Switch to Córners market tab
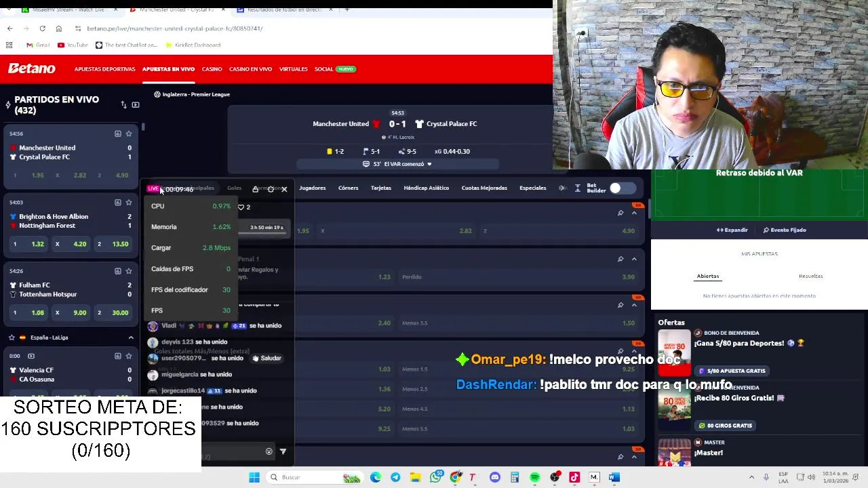868x488 pixels. [348, 188]
